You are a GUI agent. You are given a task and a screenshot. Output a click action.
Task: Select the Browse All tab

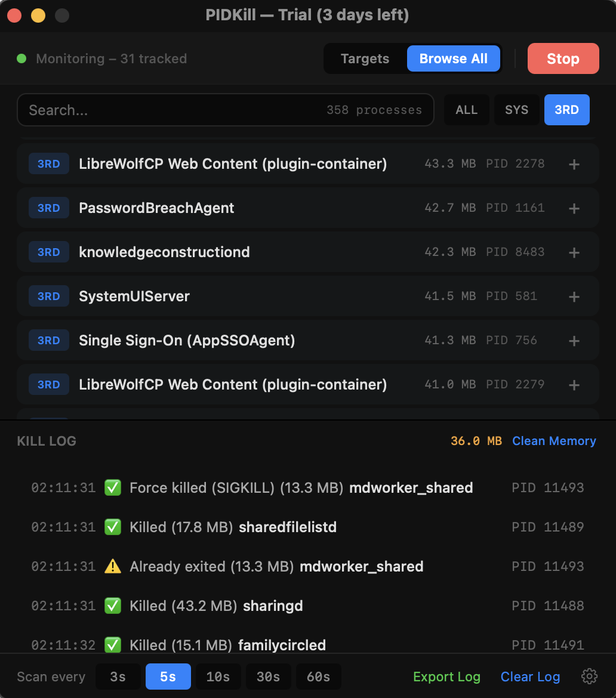[x=453, y=58]
